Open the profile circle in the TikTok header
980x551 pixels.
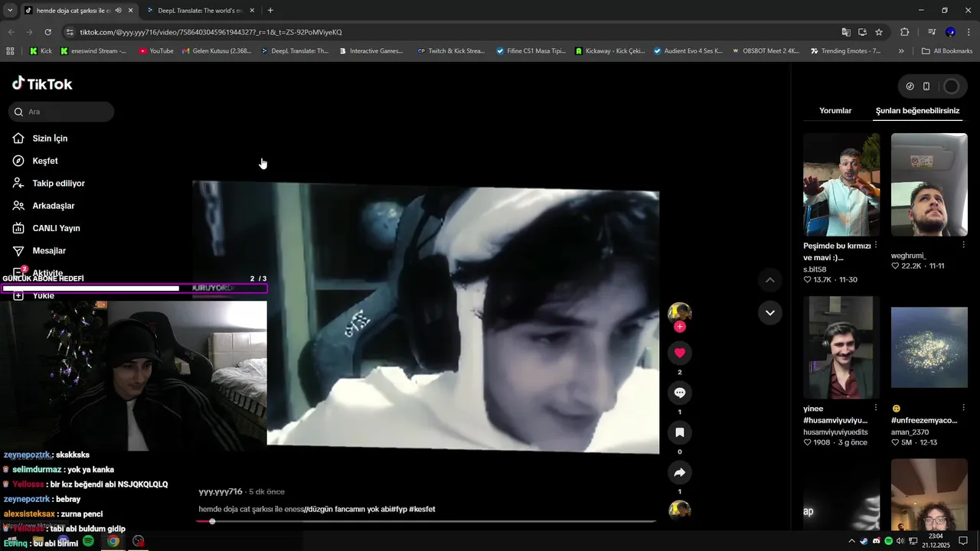tap(951, 86)
